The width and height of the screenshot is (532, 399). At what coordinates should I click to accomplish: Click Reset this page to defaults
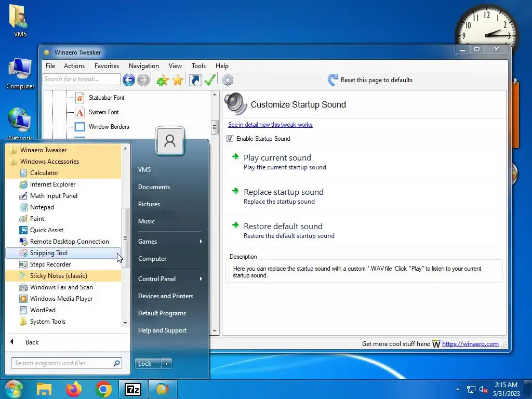370,80
